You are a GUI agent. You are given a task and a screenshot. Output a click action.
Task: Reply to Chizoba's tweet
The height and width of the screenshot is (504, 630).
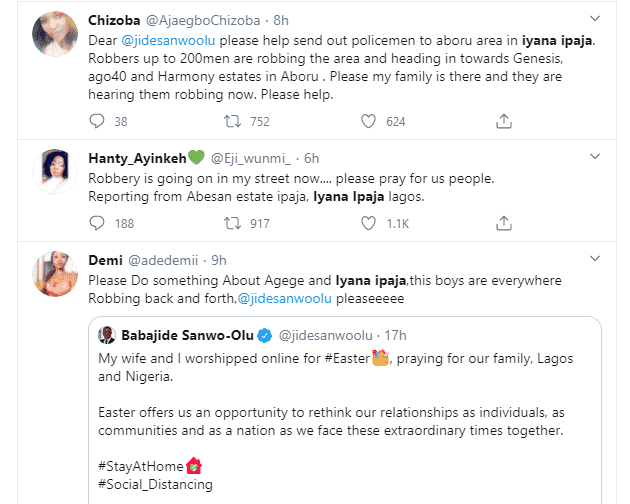pos(97,122)
